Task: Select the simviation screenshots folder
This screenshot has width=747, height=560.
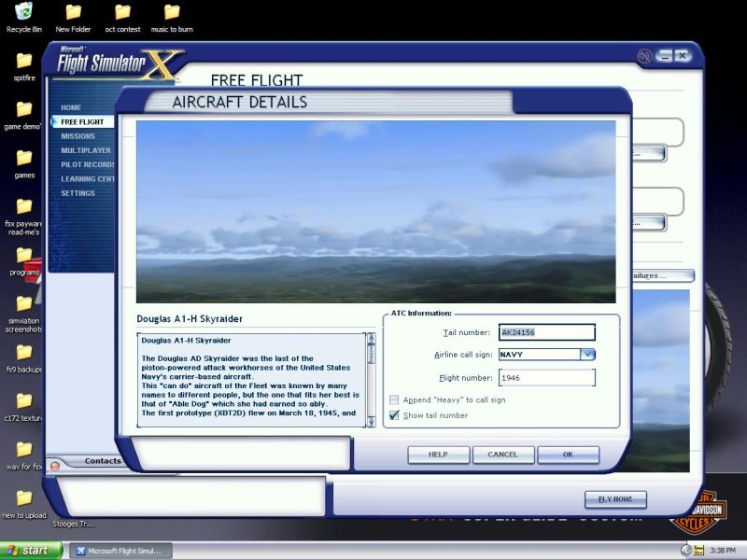Action: (23, 303)
